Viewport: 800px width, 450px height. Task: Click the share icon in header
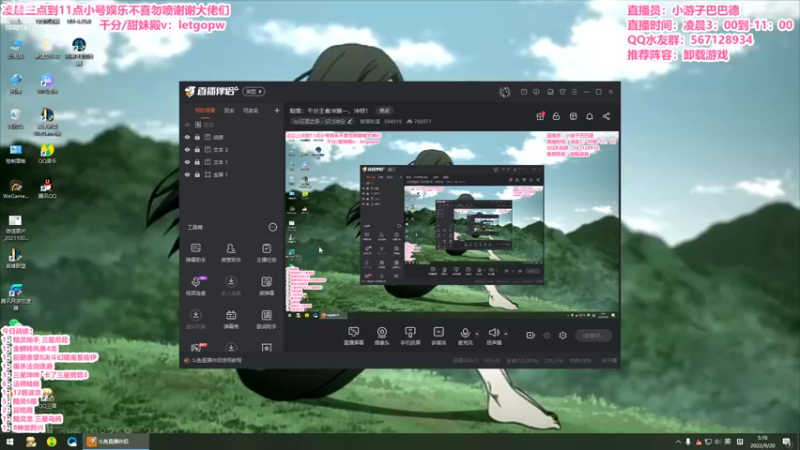click(x=606, y=116)
